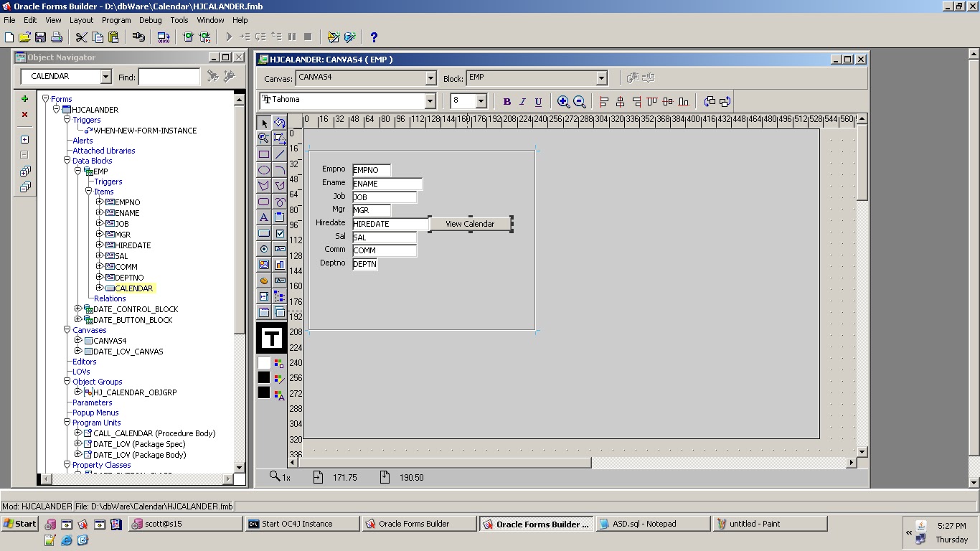This screenshot has height=551, width=980.
Task: Select the Rectangle drawing tool
Action: pyautogui.click(x=263, y=154)
